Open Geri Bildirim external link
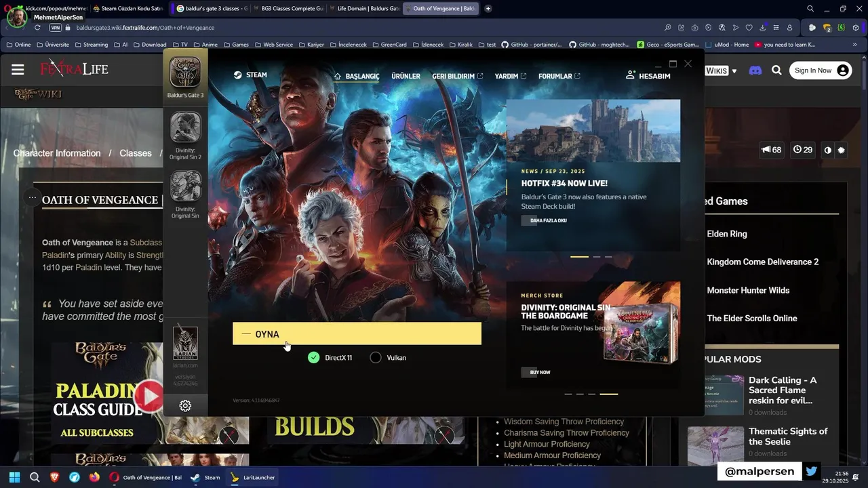 pyautogui.click(x=458, y=76)
